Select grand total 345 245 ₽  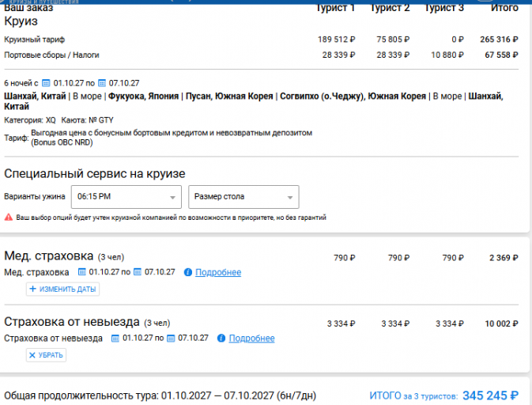pyautogui.click(x=491, y=396)
